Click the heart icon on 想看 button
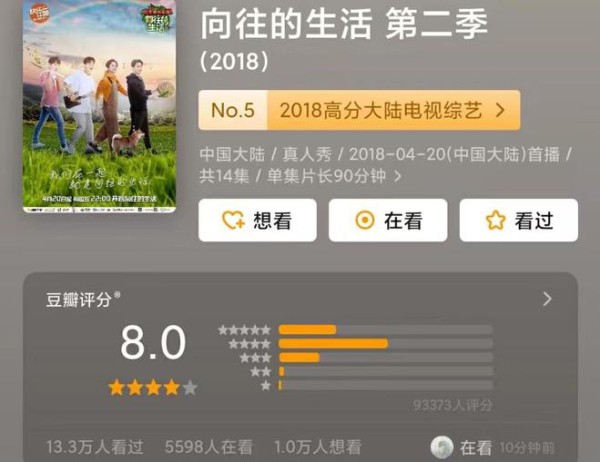Screen dimensions: 600x462 [x=233, y=220]
